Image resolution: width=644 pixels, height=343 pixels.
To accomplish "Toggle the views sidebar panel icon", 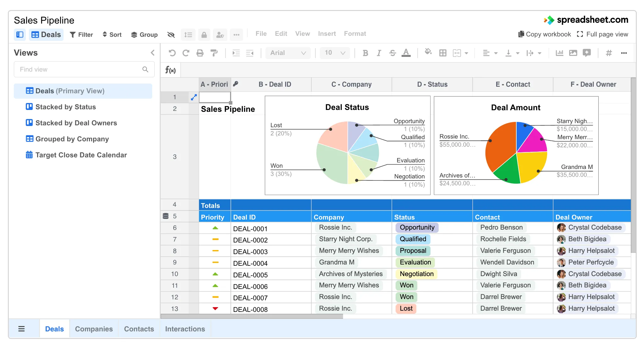I will pyautogui.click(x=20, y=35).
